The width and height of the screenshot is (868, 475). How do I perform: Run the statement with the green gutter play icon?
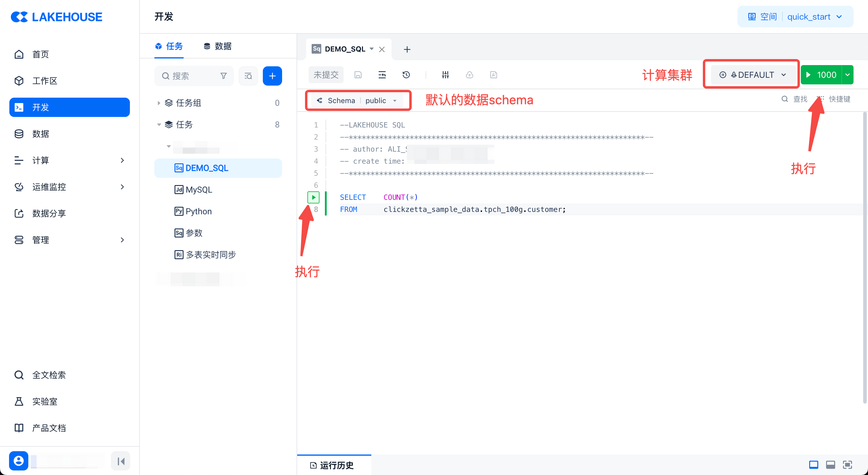tap(313, 197)
